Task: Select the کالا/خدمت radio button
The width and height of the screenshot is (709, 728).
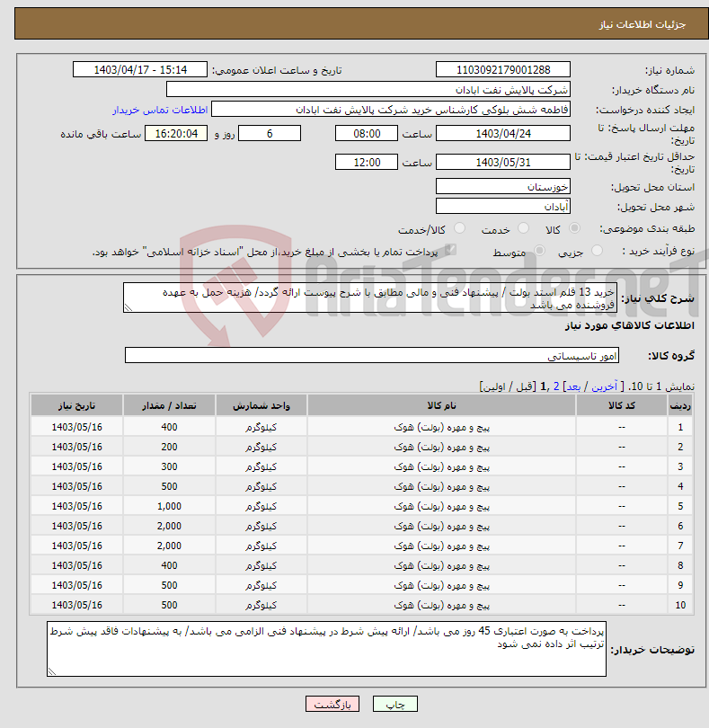Action: 459,228
